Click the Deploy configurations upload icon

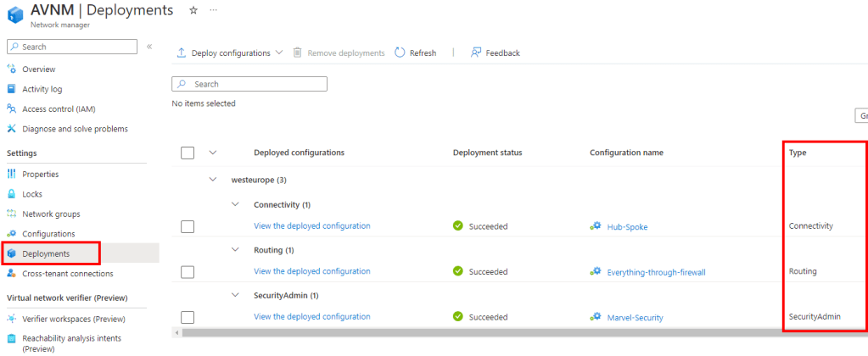coord(181,53)
